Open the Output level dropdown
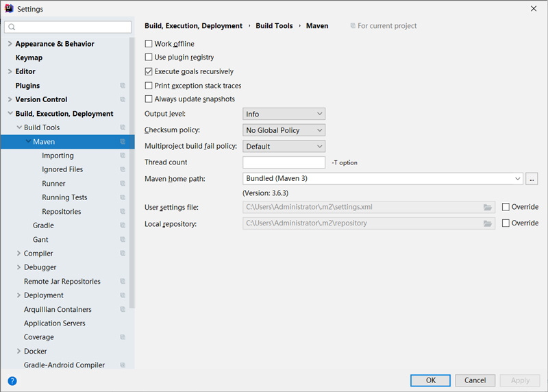 284,114
